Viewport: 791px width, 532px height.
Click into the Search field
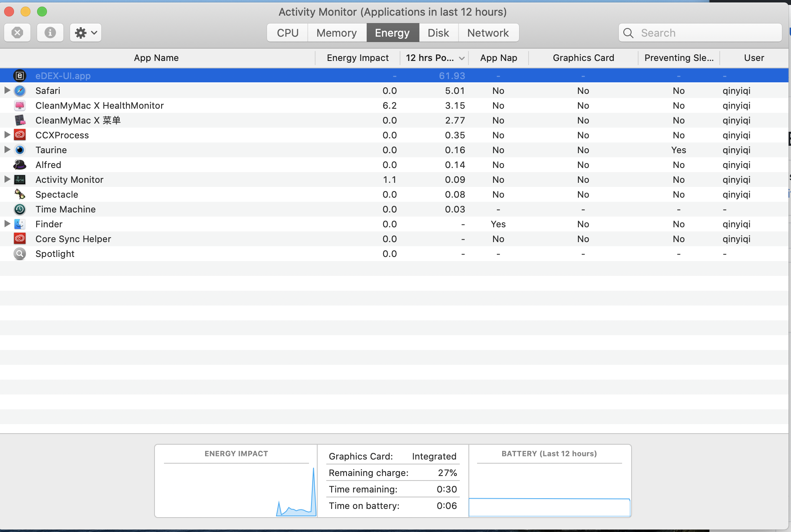coord(700,33)
